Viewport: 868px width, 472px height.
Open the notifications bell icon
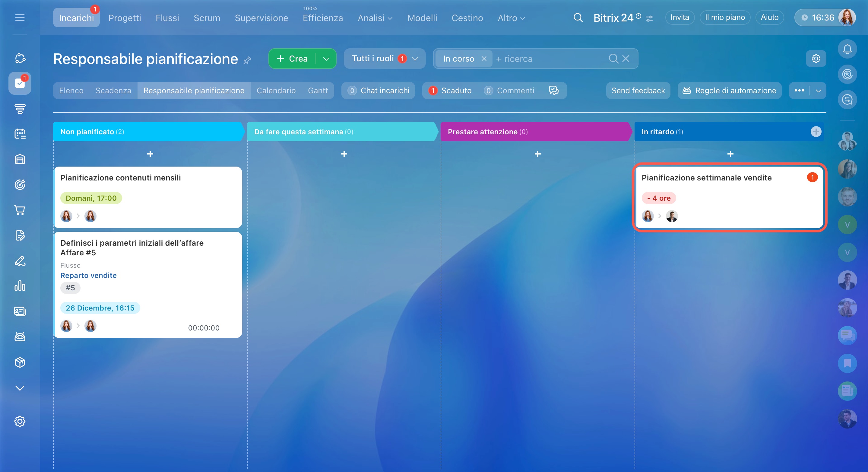pyautogui.click(x=847, y=49)
